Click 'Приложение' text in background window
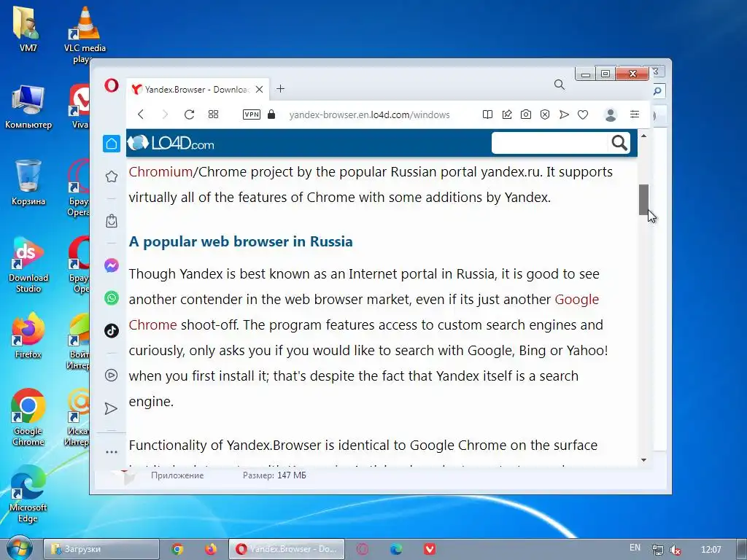 [177, 475]
